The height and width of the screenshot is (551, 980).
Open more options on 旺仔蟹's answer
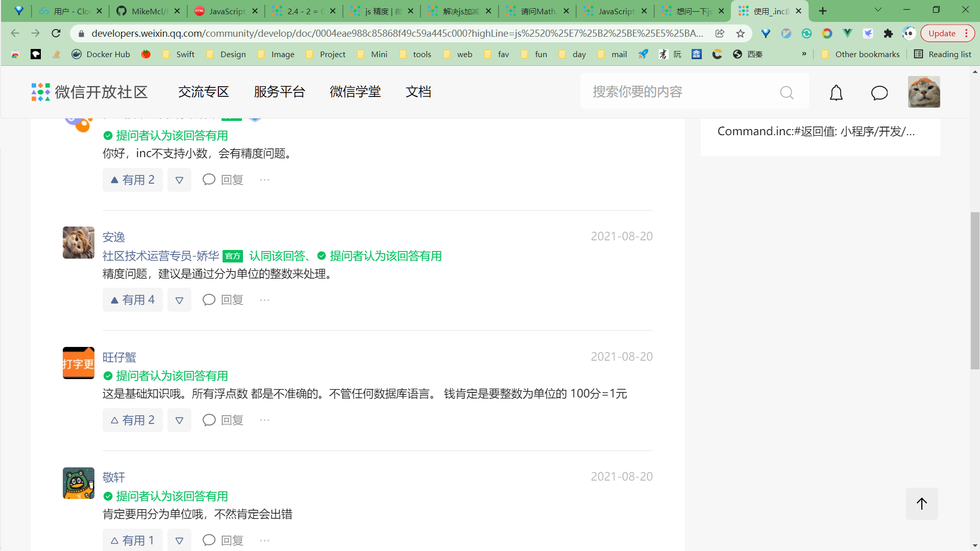(x=264, y=420)
